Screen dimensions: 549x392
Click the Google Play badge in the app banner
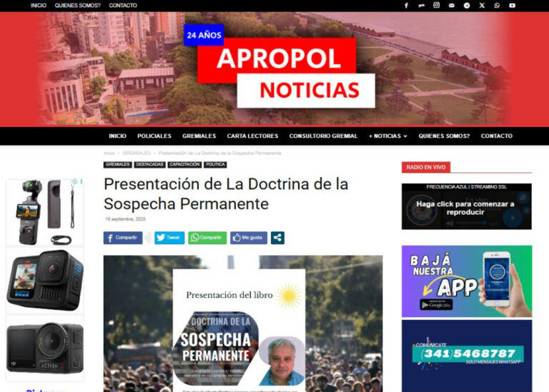click(x=436, y=305)
